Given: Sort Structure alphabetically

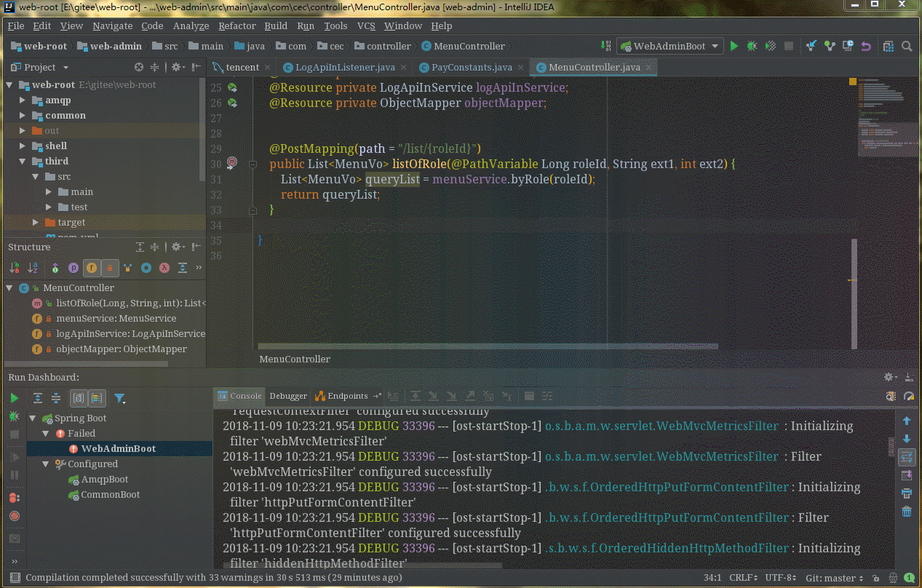Looking at the screenshot, I should (x=33, y=268).
